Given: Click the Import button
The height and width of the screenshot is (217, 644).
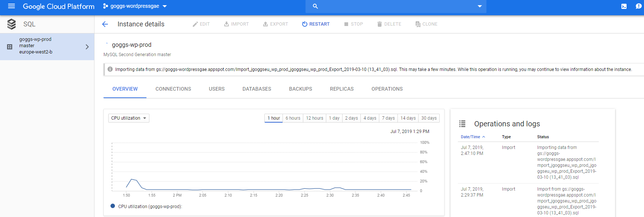Looking at the screenshot, I should [236, 24].
